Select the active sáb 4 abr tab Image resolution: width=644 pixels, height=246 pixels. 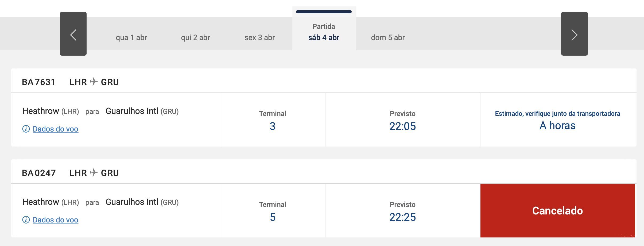pyautogui.click(x=324, y=32)
